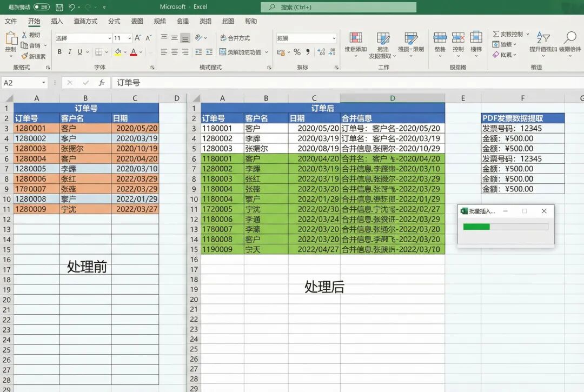Toggle Underline formatting
Image resolution: width=584 pixels, height=392 pixels.
coord(79,52)
